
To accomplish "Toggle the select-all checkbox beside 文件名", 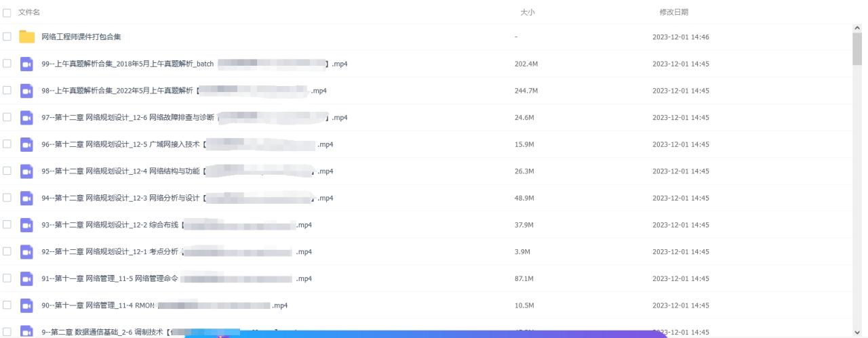I will [x=7, y=12].
